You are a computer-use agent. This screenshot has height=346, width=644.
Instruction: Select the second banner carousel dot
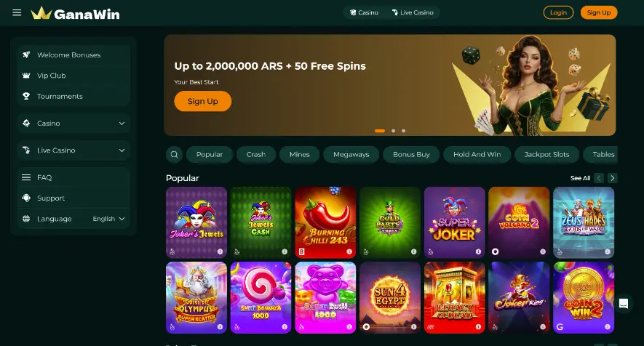[x=394, y=131]
